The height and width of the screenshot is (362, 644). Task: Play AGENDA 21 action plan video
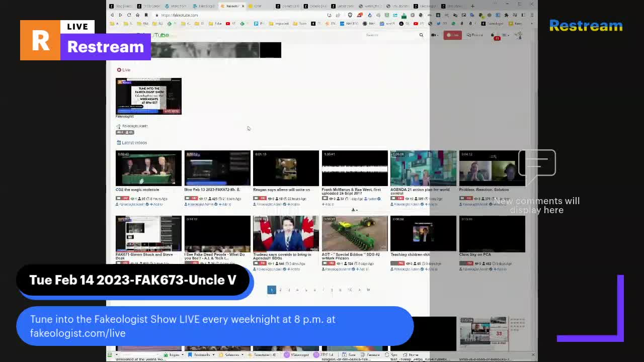click(423, 168)
